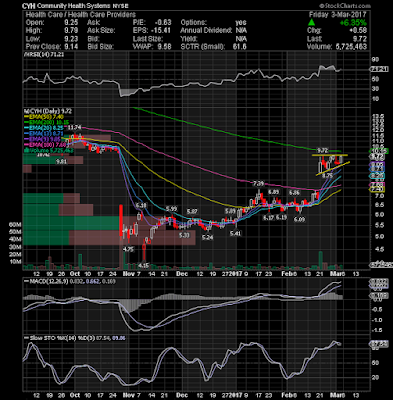
Task: Click the 6.18 price annotation
Action: point(141,205)
